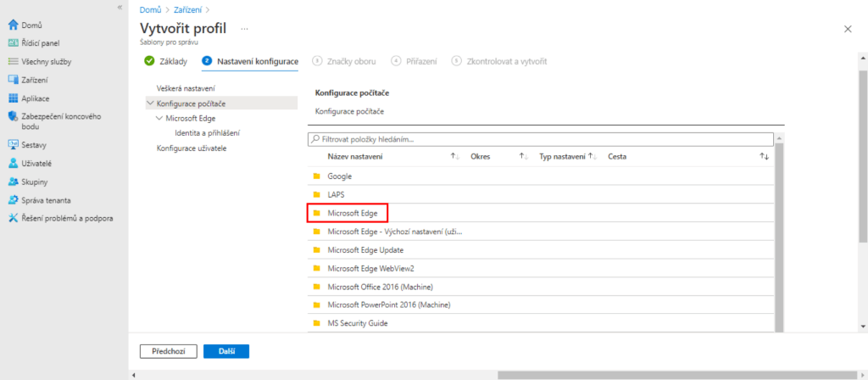Open the Microsoft Edge folder row

click(351, 213)
